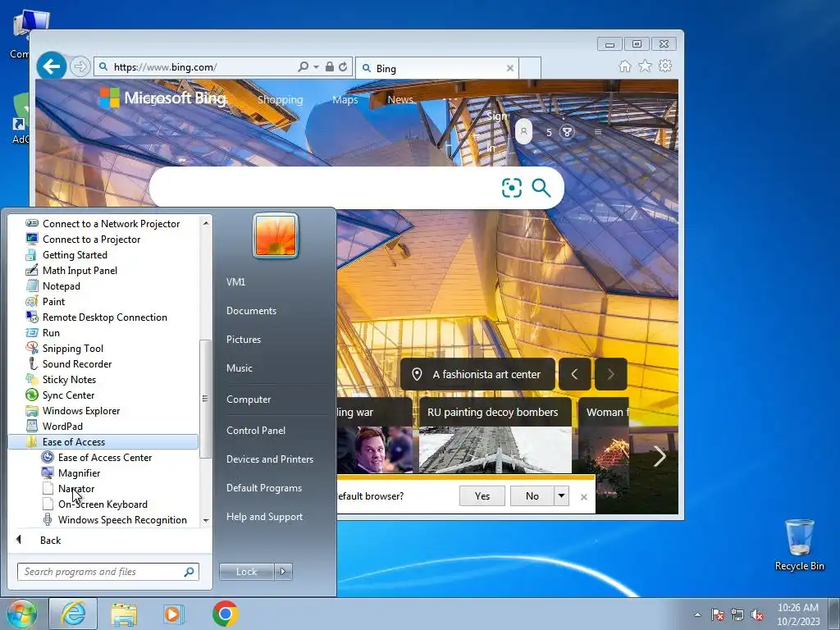Click the Bing search magnifier icon
840x630 pixels.
tap(541, 188)
